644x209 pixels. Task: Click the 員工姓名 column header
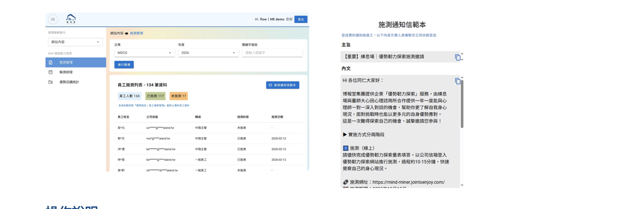tap(123, 117)
